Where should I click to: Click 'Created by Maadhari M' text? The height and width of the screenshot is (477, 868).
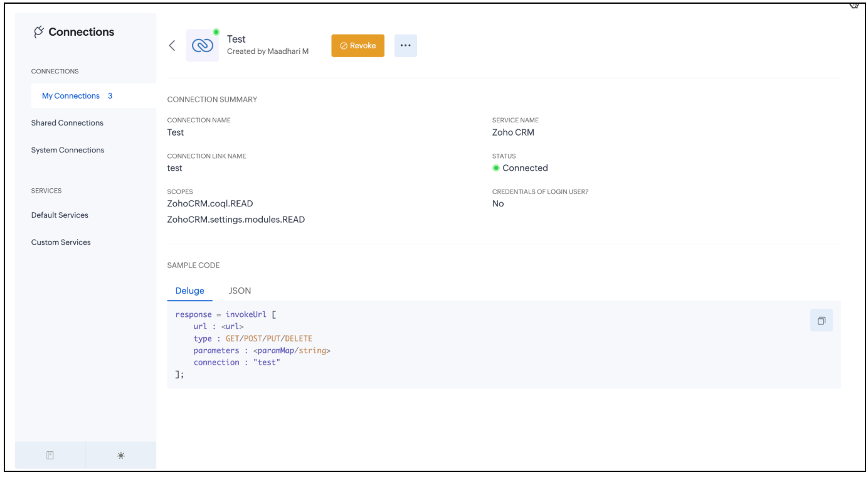(268, 51)
